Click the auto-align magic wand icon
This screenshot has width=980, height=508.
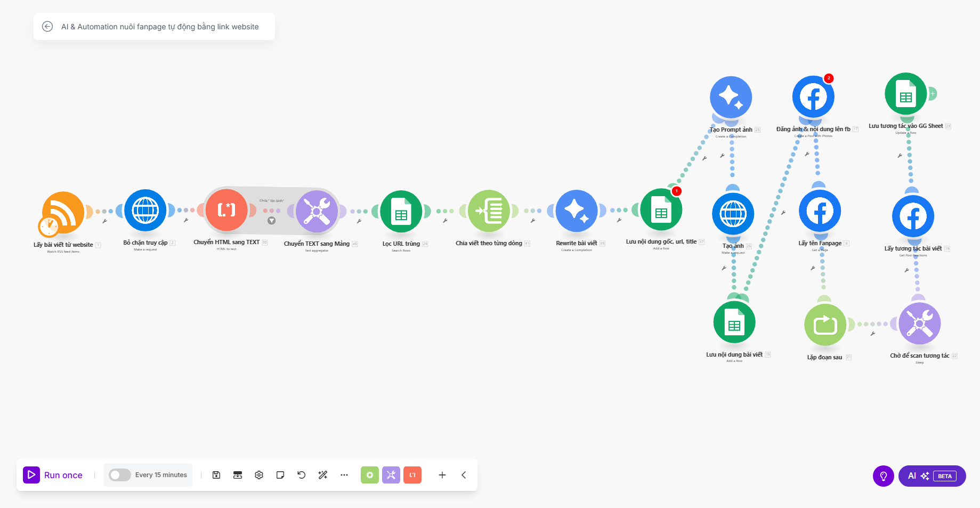pyautogui.click(x=323, y=475)
